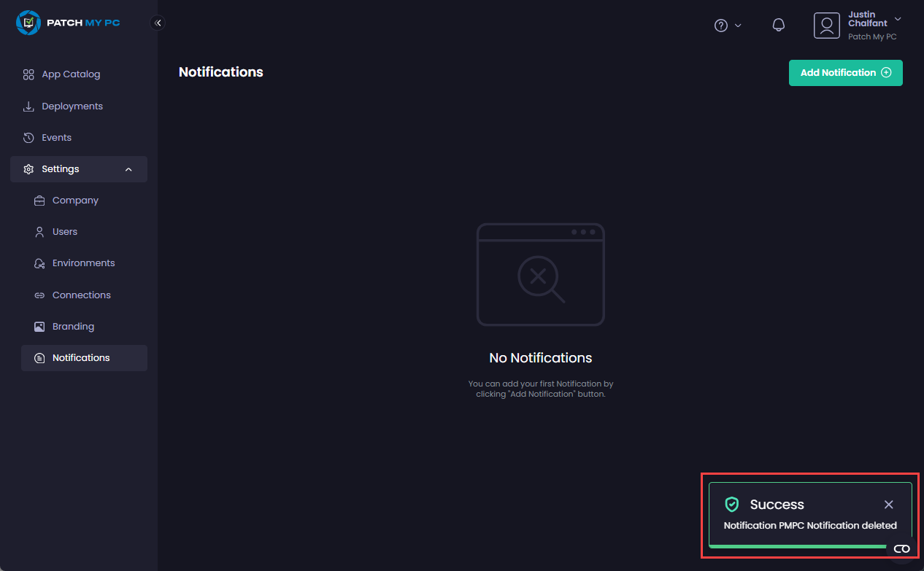Open the Company settings page

coord(75,201)
